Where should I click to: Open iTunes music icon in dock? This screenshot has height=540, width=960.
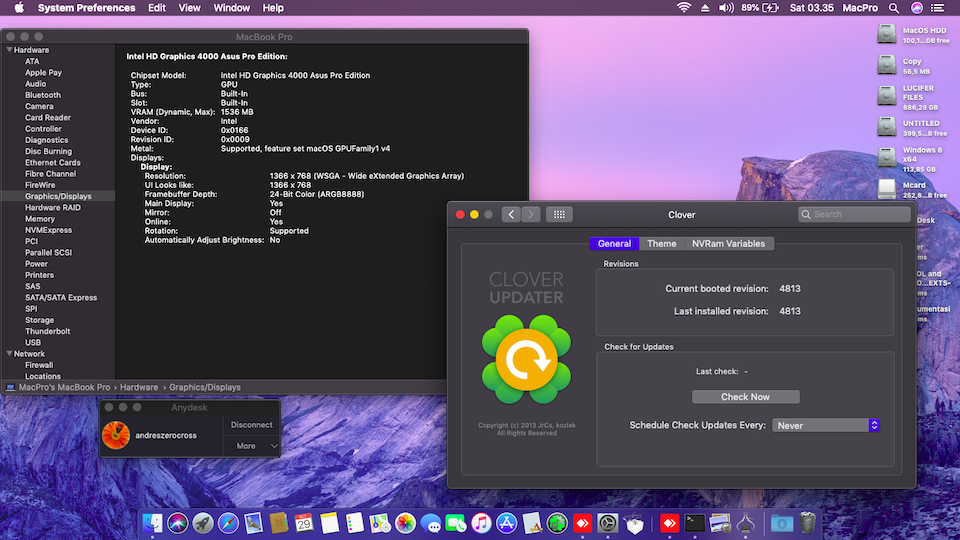point(481,523)
